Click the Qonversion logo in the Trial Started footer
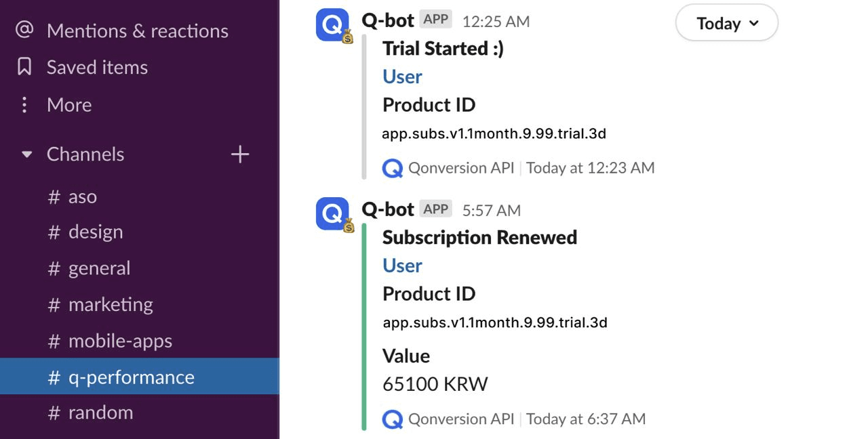This screenshot has width=868, height=439. (392, 168)
